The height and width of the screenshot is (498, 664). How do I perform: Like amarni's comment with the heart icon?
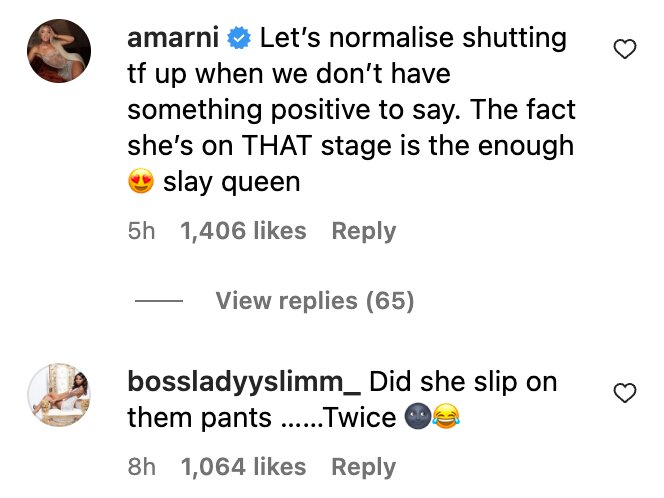point(625,49)
